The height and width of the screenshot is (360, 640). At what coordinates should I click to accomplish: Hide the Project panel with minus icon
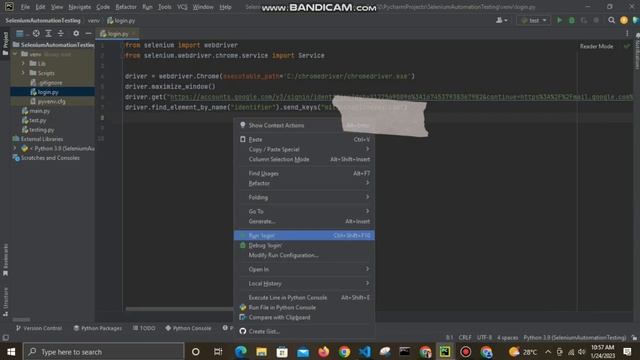tap(88, 33)
